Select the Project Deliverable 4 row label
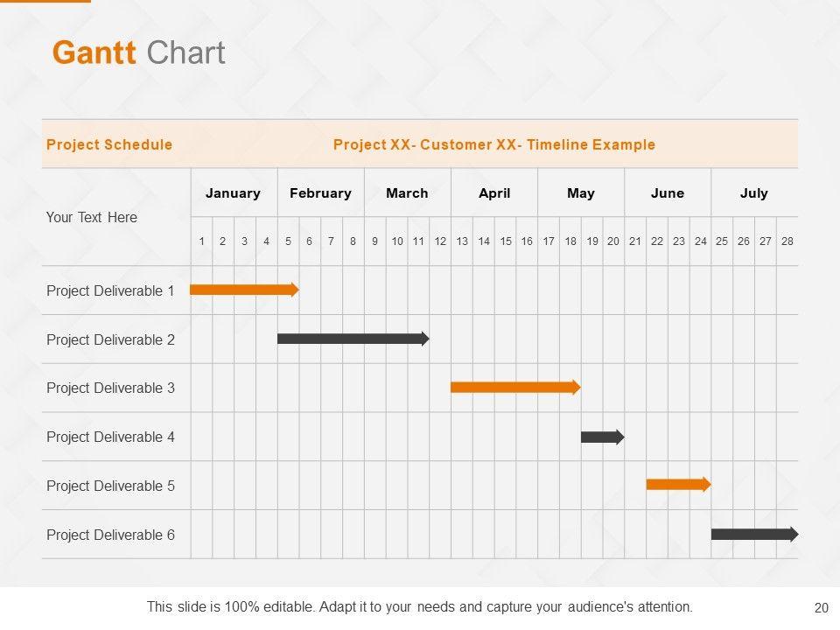Screen dimensions: 840x630 point(110,437)
